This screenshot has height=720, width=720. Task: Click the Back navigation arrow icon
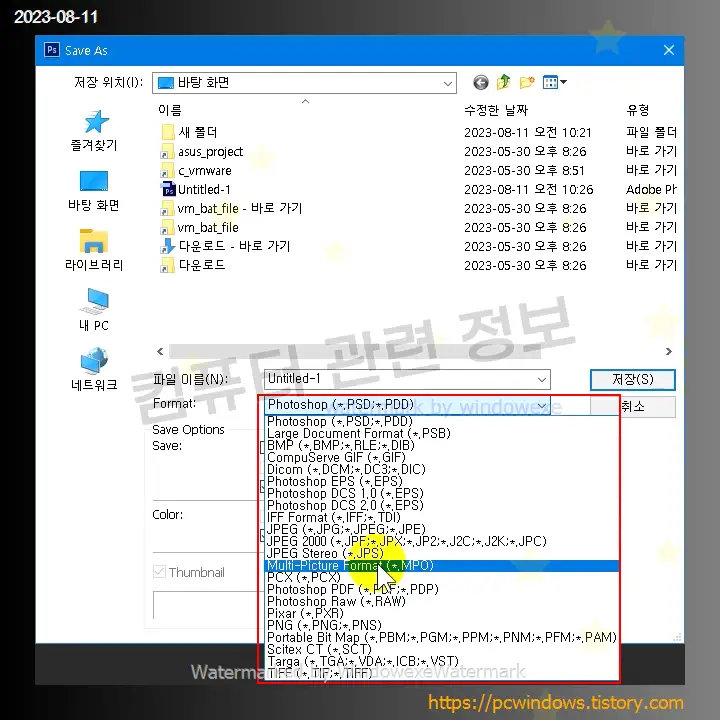coord(481,83)
